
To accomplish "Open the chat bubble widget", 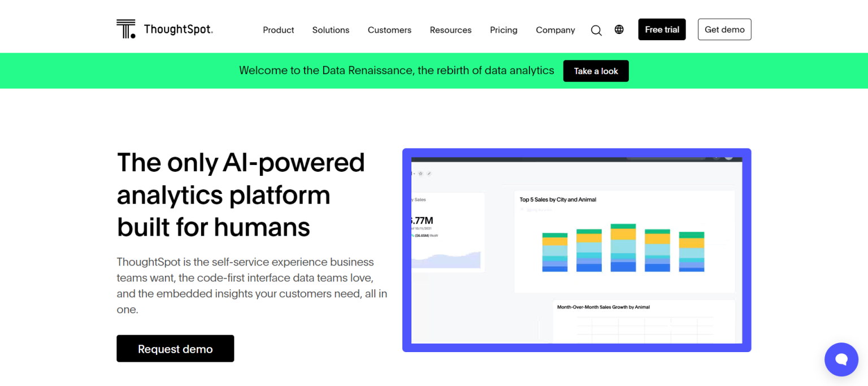I will click(841, 359).
